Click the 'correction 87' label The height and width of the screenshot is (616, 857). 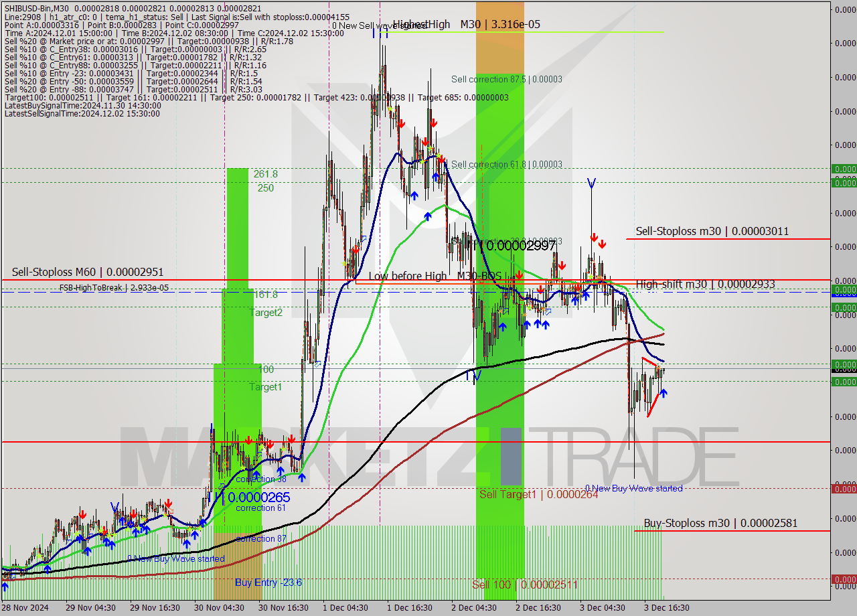(260, 539)
